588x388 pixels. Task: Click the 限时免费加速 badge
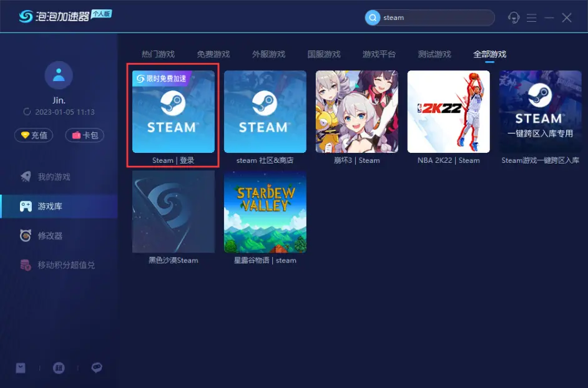pos(162,79)
